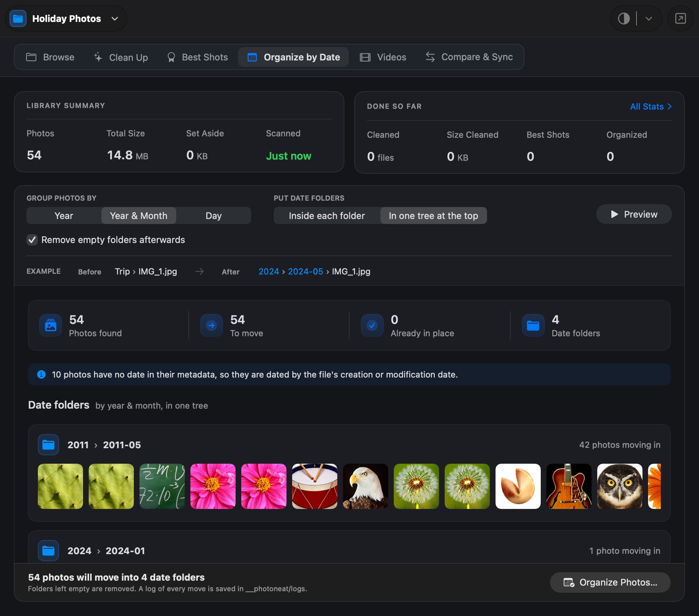
Task: Click the 2024-01 folder path label
Action: pos(106,551)
